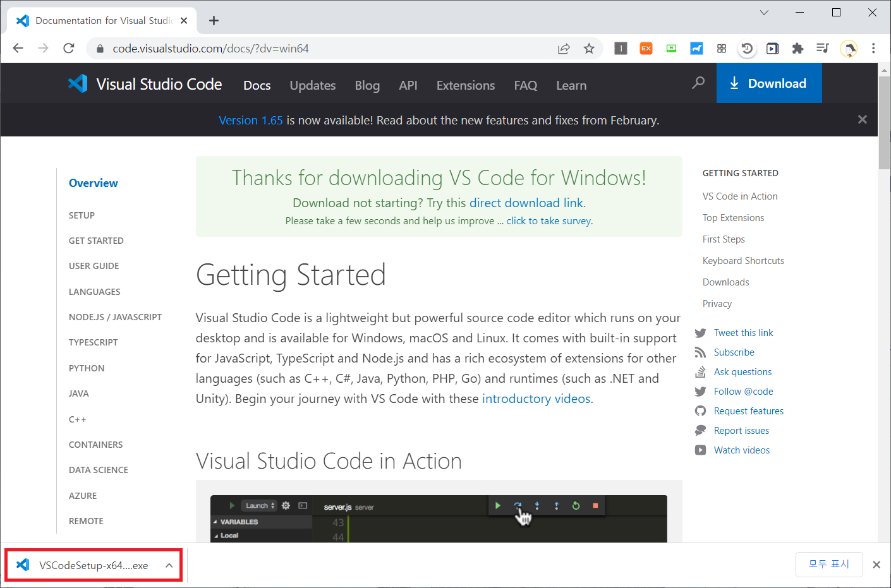Open the media control playlist icon
891x588 pixels.
point(822,49)
